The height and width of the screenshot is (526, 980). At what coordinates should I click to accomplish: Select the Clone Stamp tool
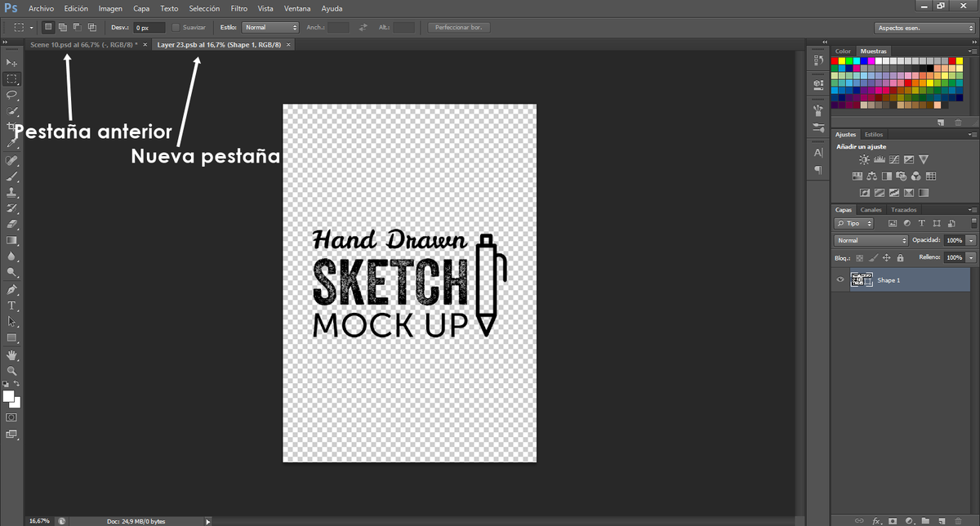click(x=11, y=193)
